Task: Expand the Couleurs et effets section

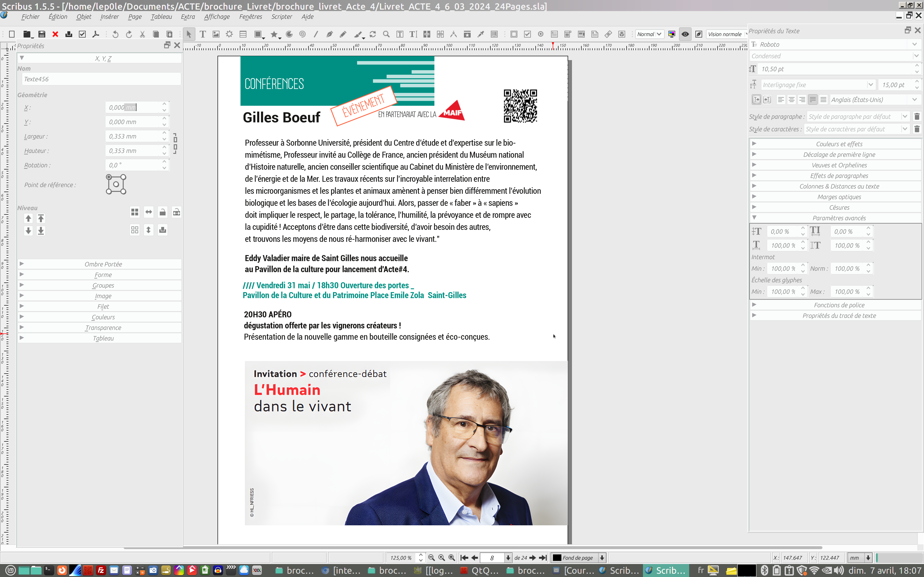Action: tap(839, 144)
